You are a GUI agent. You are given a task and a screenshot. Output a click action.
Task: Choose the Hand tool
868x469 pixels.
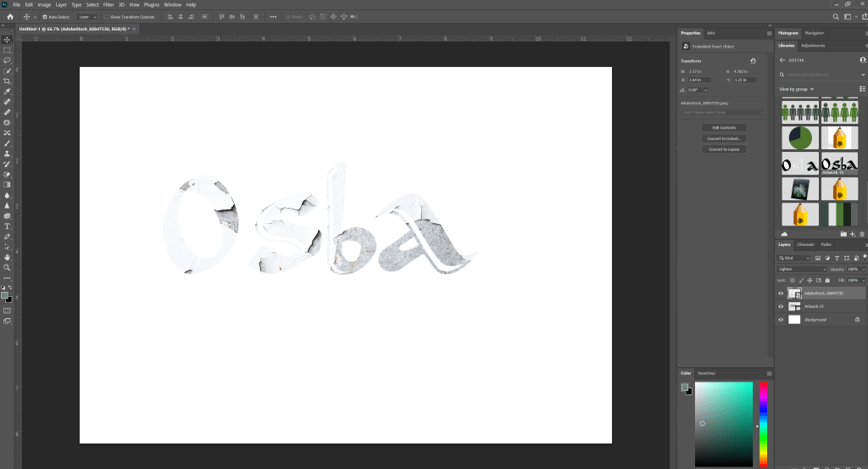pos(7,257)
